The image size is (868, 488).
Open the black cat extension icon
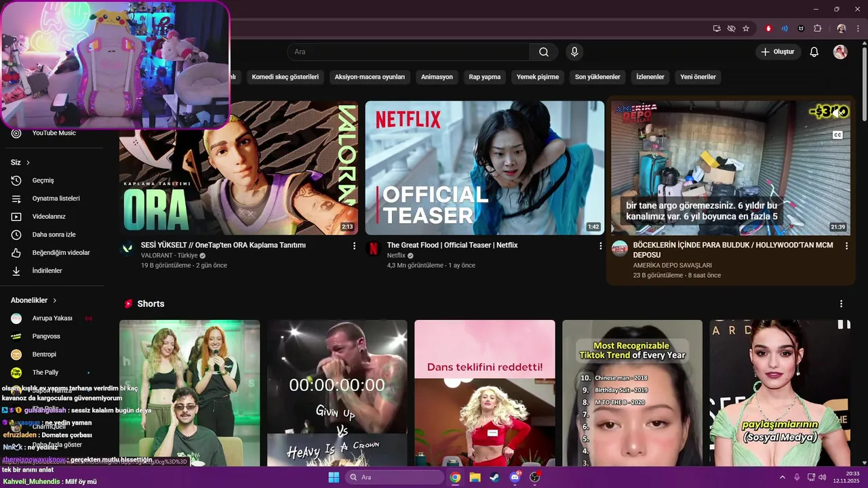click(x=801, y=28)
